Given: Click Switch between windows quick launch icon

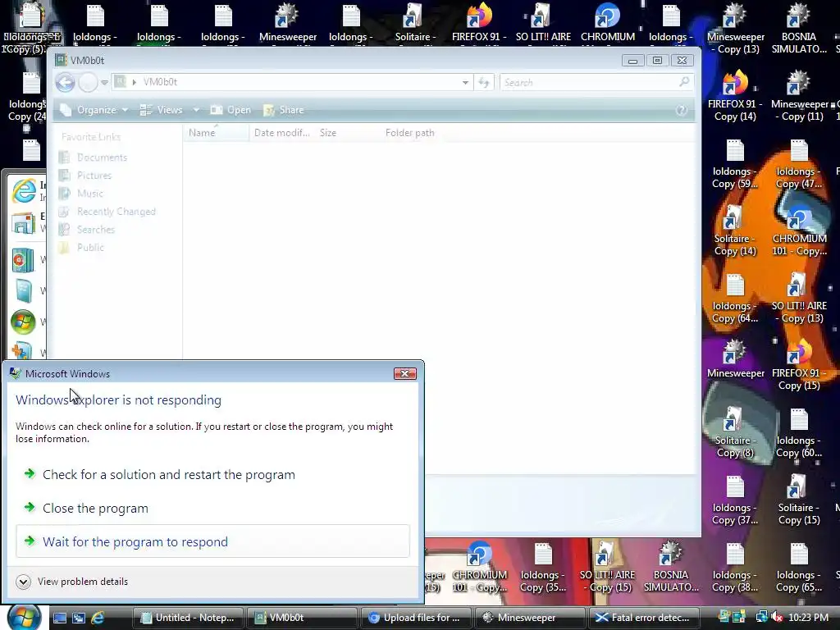Looking at the screenshot, I should [x=78, y=618].
